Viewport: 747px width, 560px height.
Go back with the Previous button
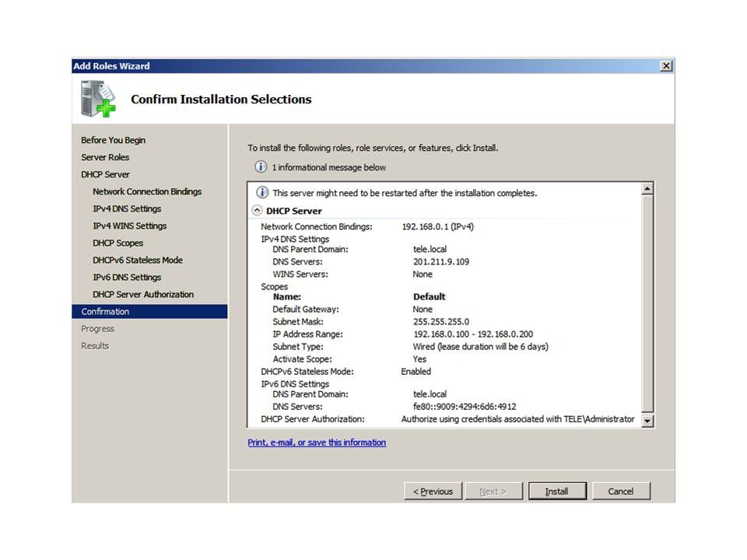[x=433, y=492]
